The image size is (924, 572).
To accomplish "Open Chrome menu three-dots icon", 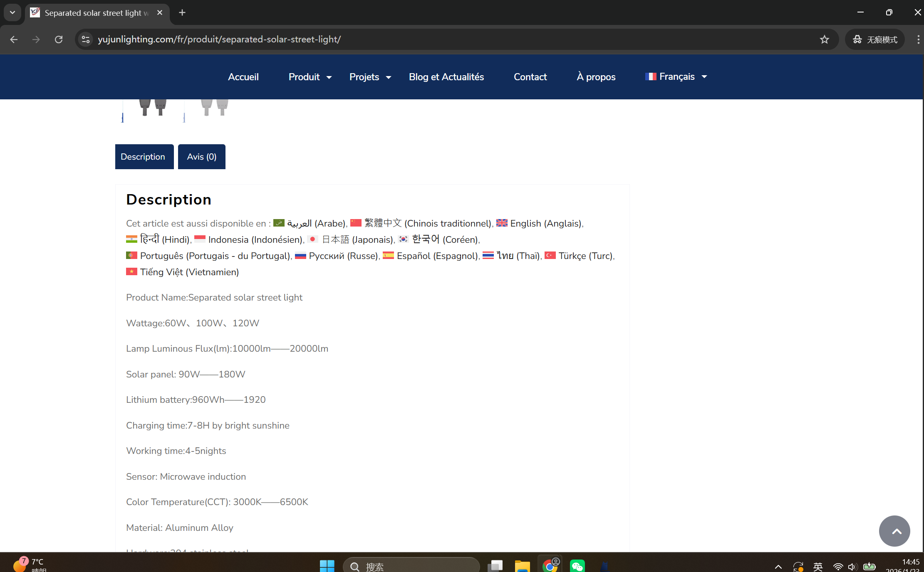I will (918, 39).
